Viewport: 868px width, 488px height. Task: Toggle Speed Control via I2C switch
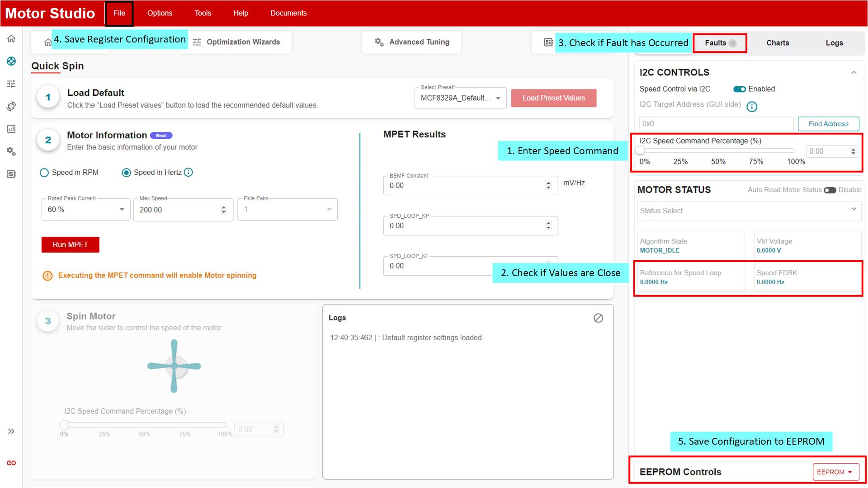pyautogui.click(x=739, y=89)
